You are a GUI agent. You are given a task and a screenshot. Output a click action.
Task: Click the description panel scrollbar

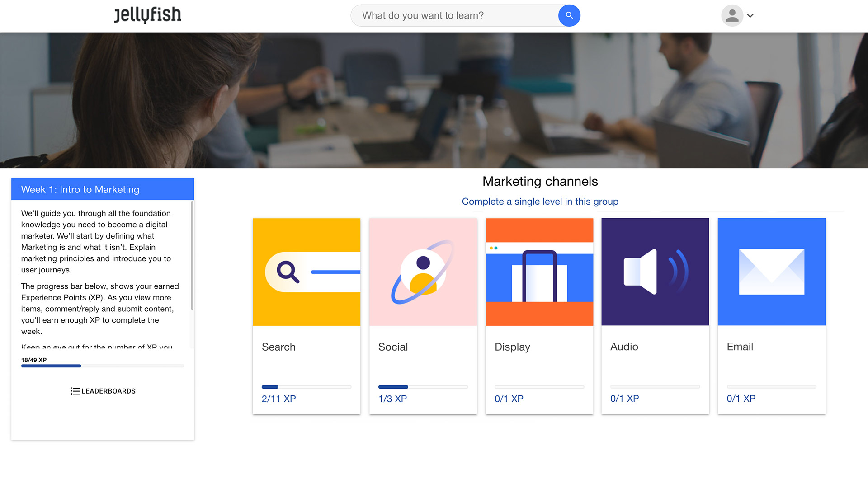pos(192,256)
